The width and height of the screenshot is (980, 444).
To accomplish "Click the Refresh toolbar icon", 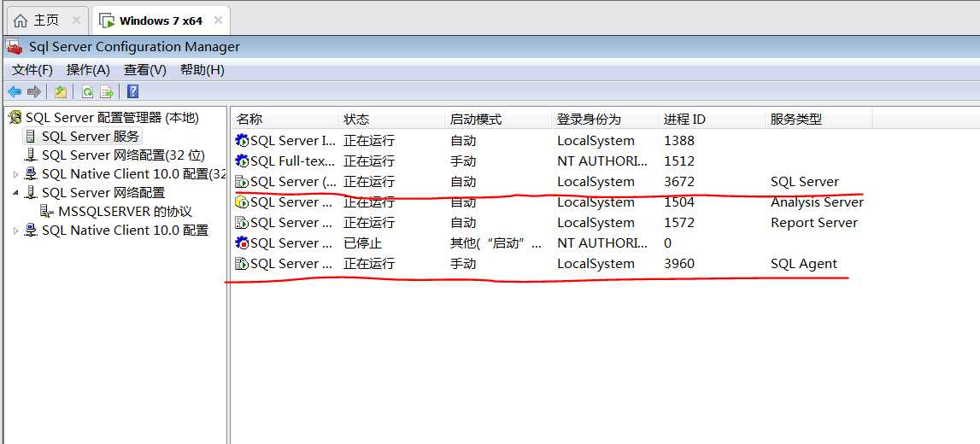I will [x=87, y=92].
